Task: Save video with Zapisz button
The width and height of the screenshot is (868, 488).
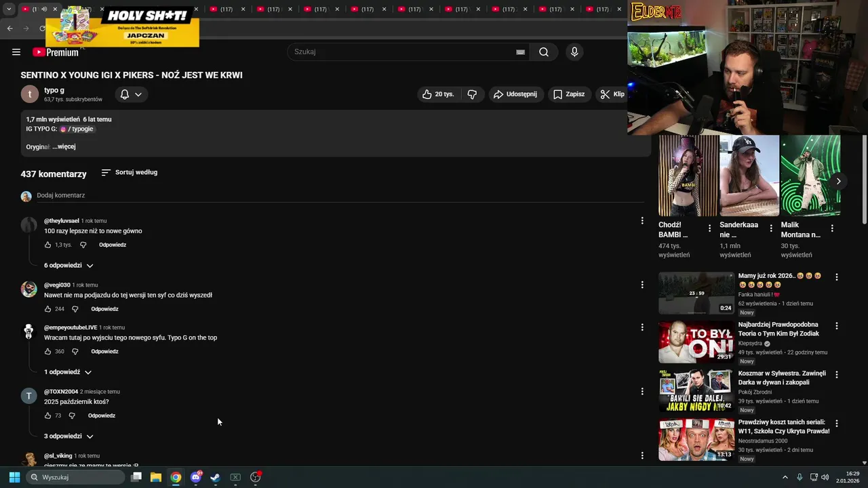Action: pyautogui.click(x=569, y=94)
